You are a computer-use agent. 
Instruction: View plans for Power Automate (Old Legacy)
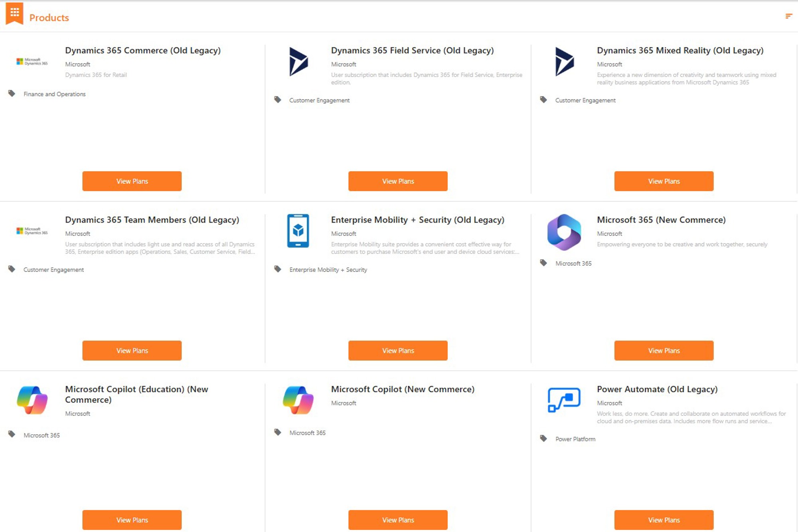[664, 520]
